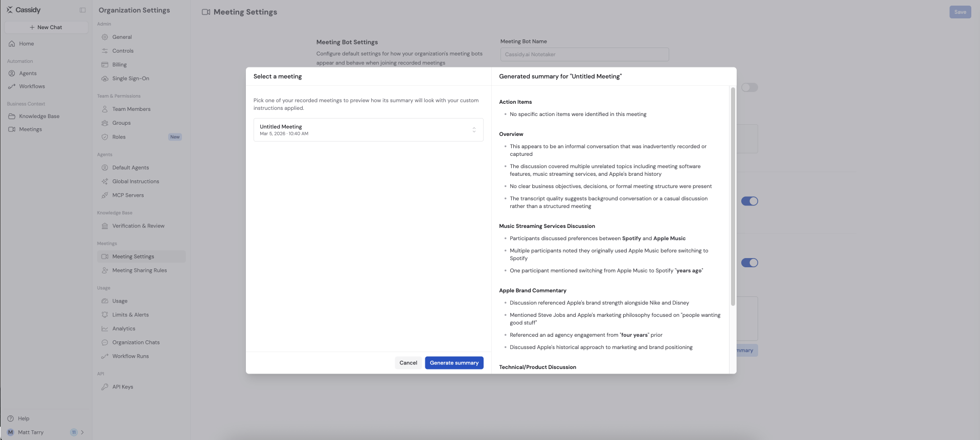Click the Meeting Bot Settings heading
The image size is (980, 440).
point(347,42)
